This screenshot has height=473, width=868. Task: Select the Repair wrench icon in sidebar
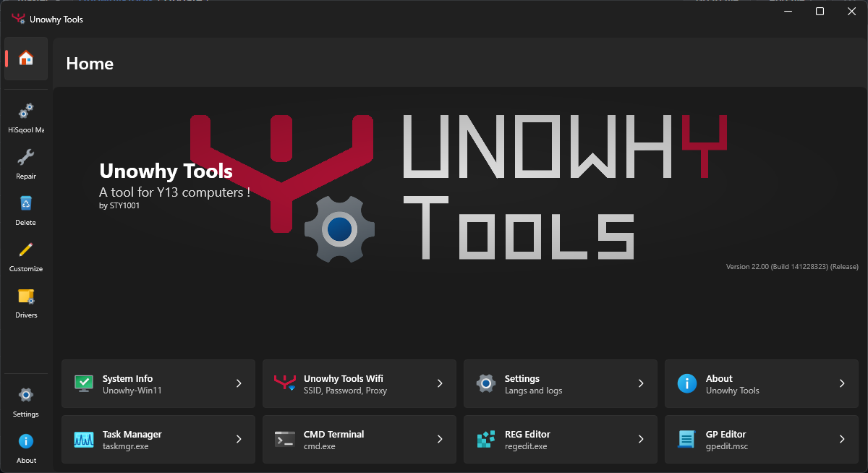click(25, 161)
